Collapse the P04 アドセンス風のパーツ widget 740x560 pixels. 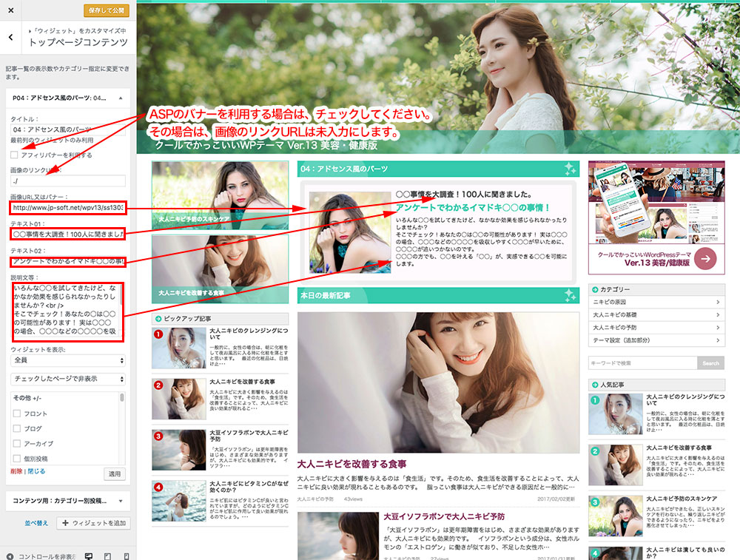(121, 98)
